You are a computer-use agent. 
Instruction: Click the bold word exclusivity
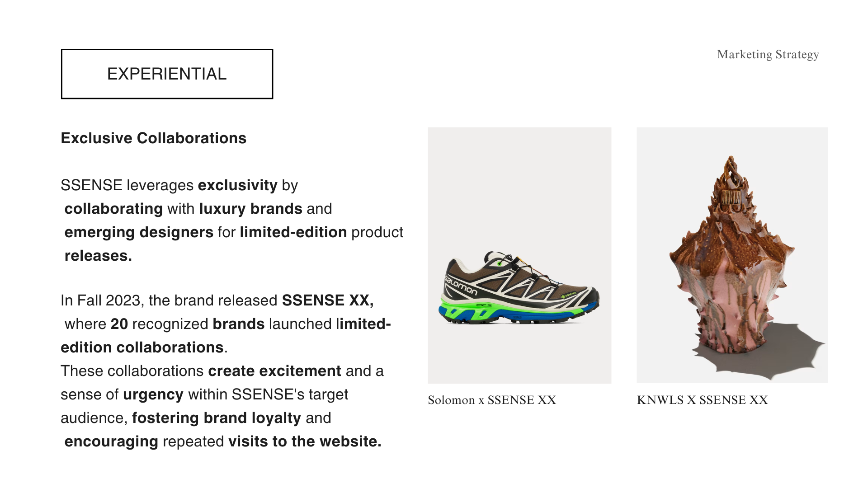coord(237,185)
